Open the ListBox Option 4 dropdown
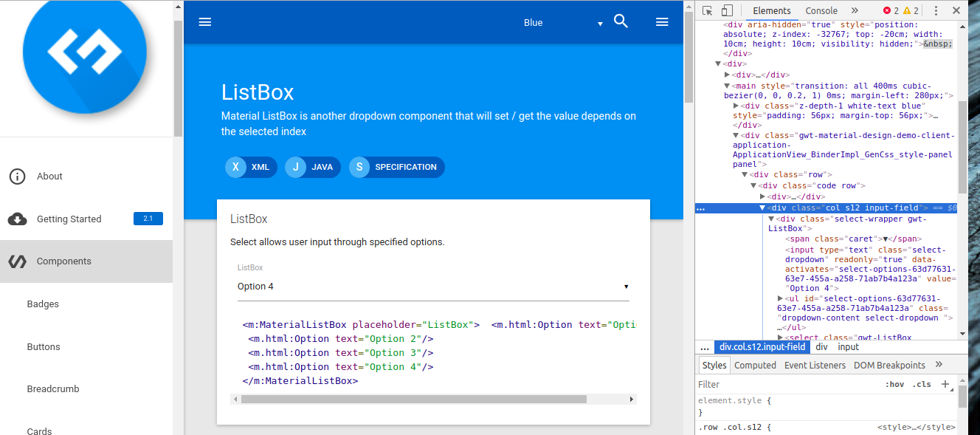This screenshot has height=435, width=980. [433, 287]
